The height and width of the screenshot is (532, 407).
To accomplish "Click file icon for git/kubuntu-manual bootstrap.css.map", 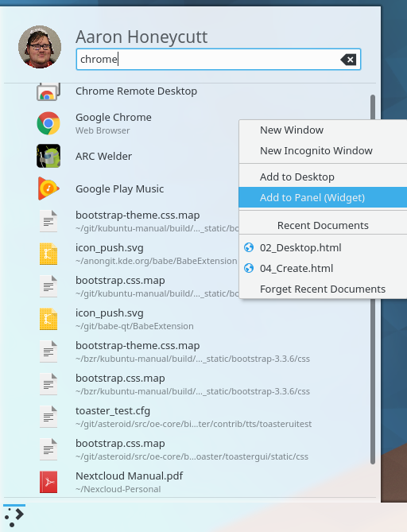I will pos(48,286).
